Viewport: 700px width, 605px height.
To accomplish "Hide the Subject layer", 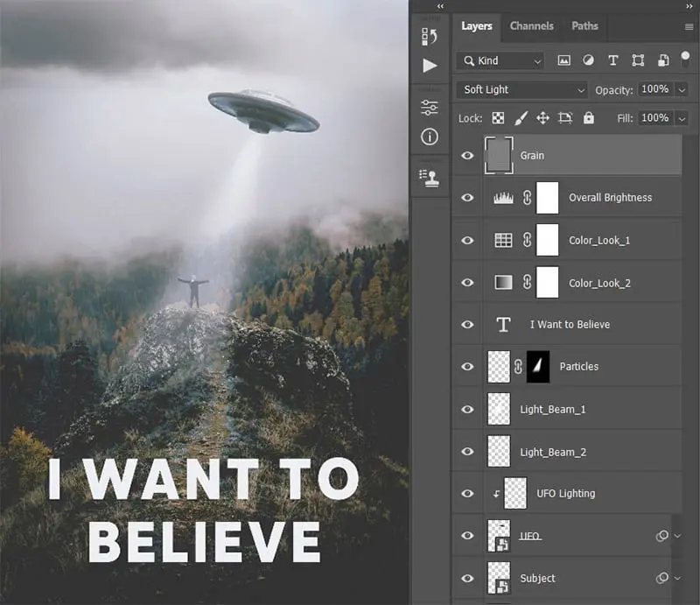I will 467,578.
